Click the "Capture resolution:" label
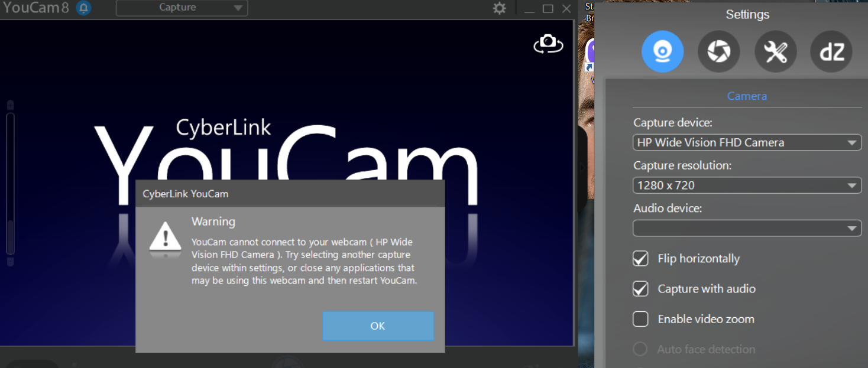This screenshot has width=868, height=368. [682, 165]
